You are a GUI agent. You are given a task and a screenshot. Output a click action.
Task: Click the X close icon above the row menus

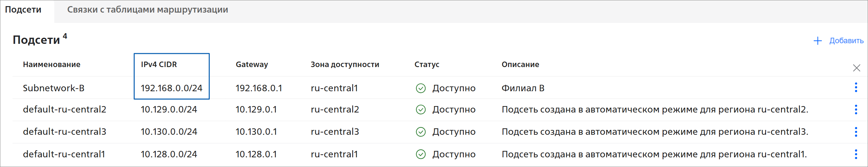pos(856,68)
